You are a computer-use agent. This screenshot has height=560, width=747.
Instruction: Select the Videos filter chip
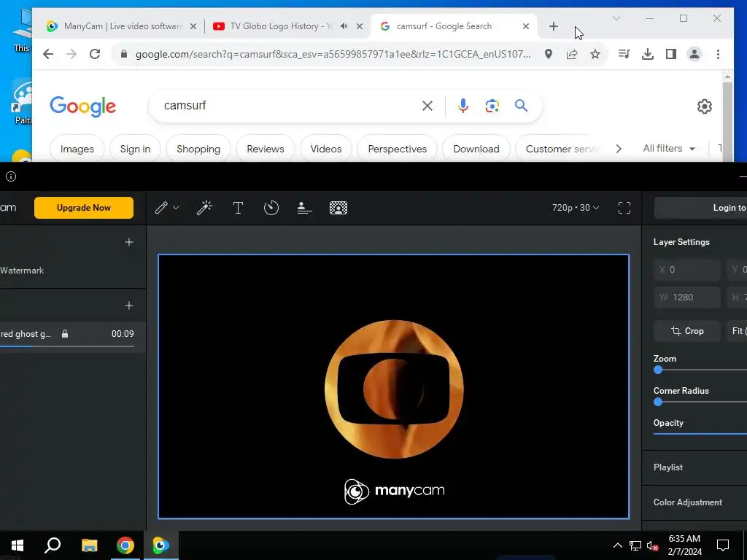[x=326, y=149]
